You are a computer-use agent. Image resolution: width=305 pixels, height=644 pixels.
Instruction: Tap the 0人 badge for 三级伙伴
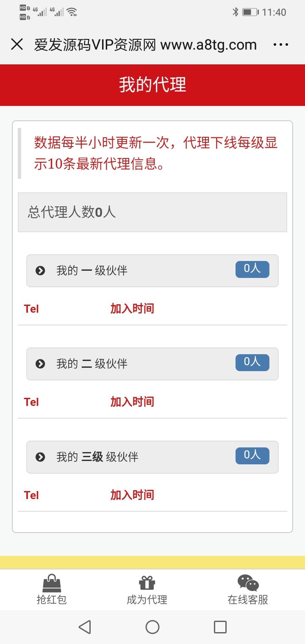[252, 455]
